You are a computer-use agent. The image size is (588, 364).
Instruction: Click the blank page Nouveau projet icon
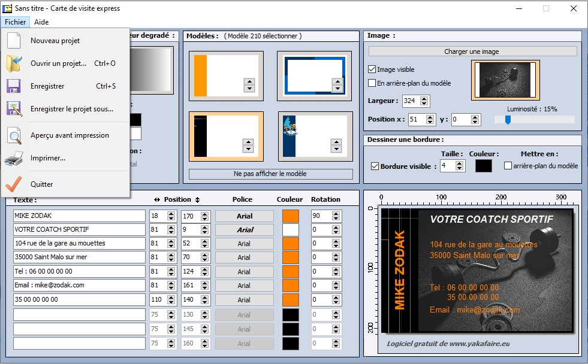[x=13, y=41]
